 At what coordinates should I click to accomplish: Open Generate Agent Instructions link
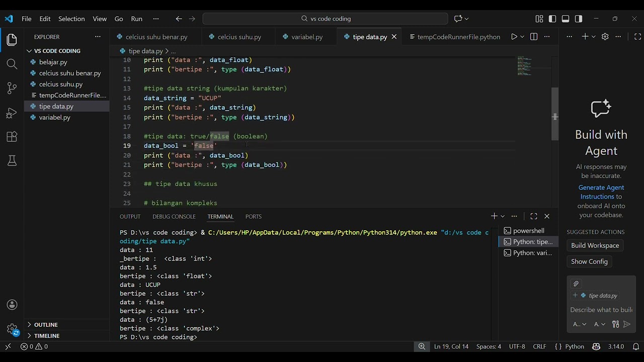click(x=601, y=192)
